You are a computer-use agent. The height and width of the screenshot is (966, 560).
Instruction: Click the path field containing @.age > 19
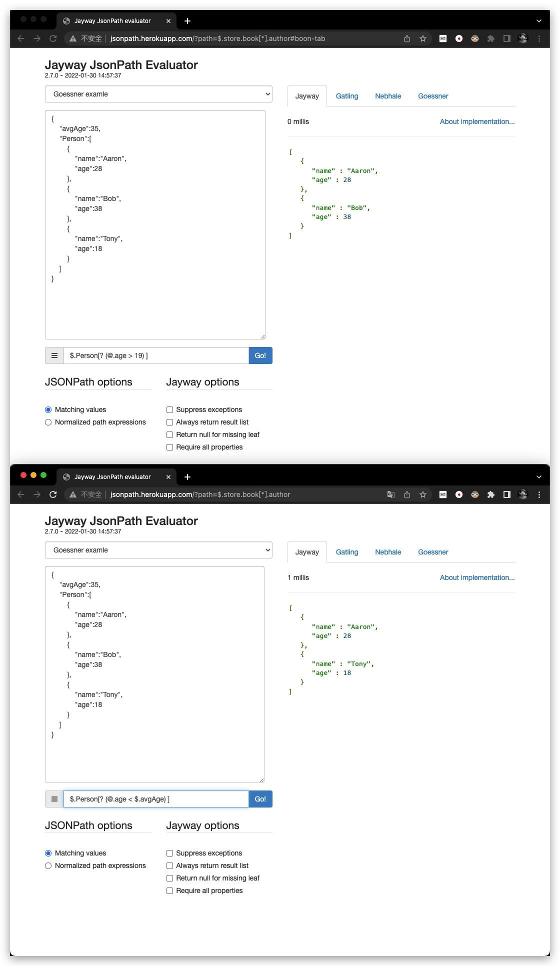(156, 355)
